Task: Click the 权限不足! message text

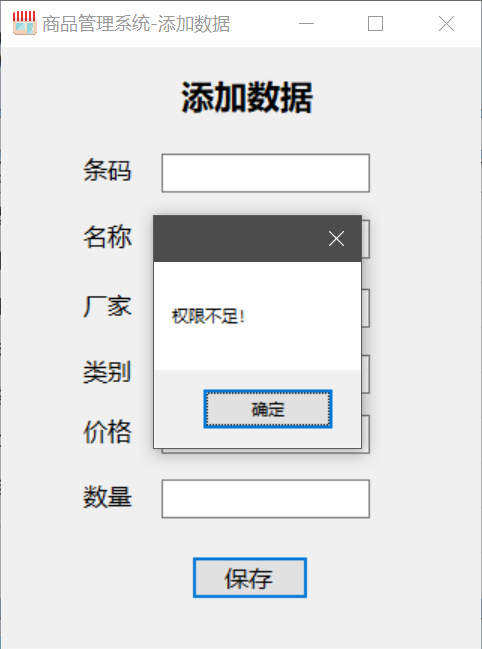Action: pyautogui.click(x=208, y=317)
